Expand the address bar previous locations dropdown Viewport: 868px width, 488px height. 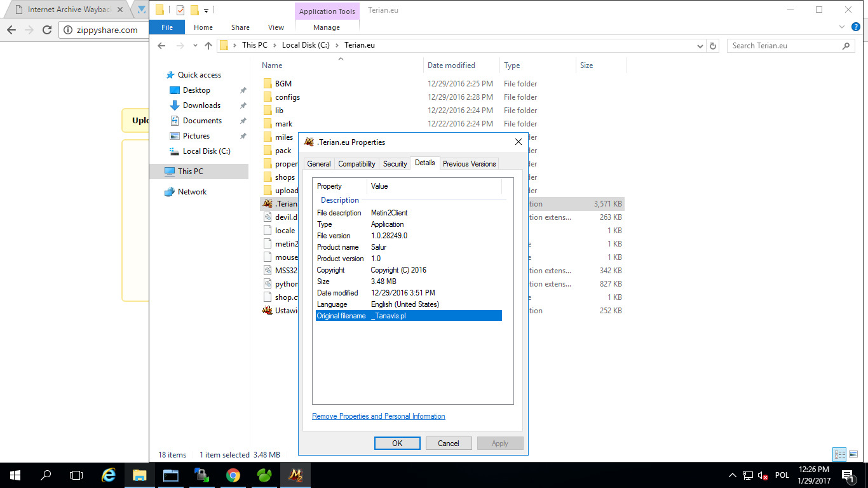point(700,46)
